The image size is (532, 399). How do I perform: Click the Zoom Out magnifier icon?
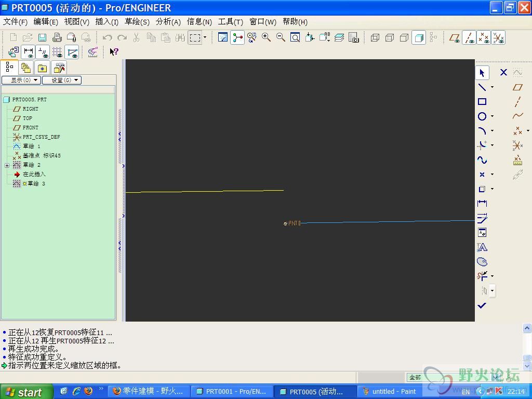281,37
